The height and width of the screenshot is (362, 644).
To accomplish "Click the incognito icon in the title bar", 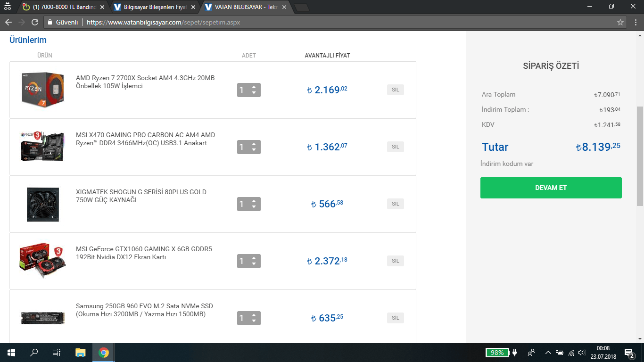I will pyautogui.click(x=7, y=7).
